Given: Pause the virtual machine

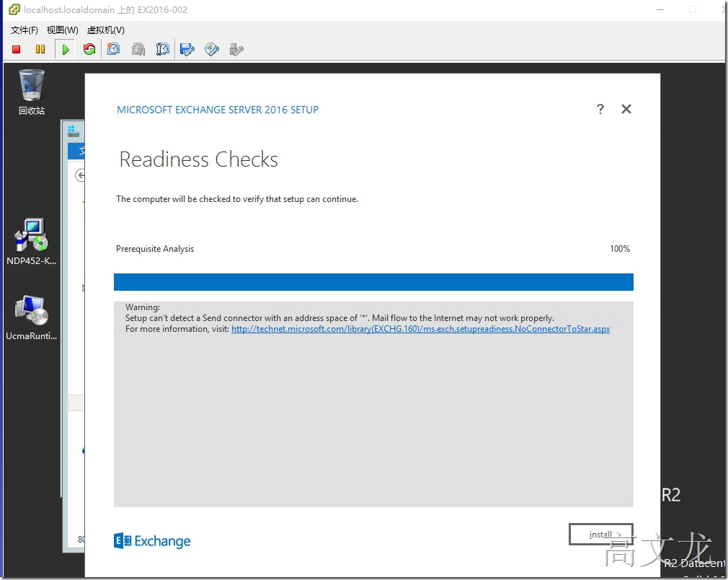Looking at the screenshot, I should pyautogui.click(x=40, y=49).
